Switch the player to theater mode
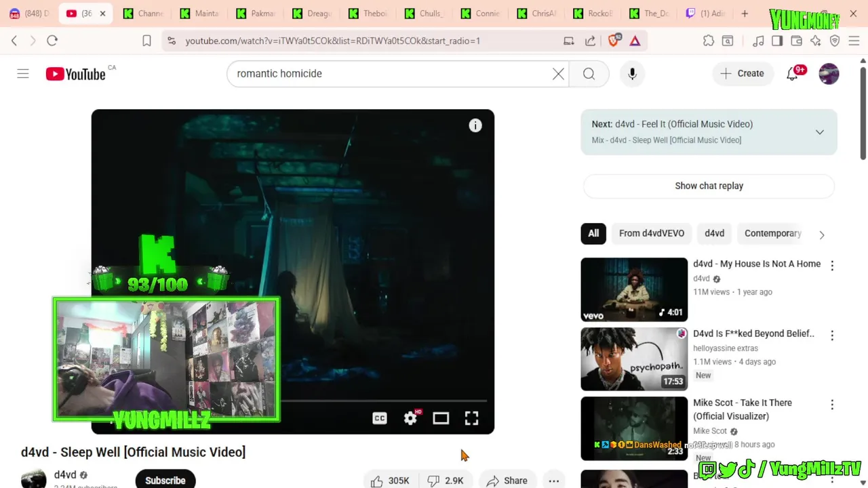This screenshot has width=868, height=488. [441, 418]
